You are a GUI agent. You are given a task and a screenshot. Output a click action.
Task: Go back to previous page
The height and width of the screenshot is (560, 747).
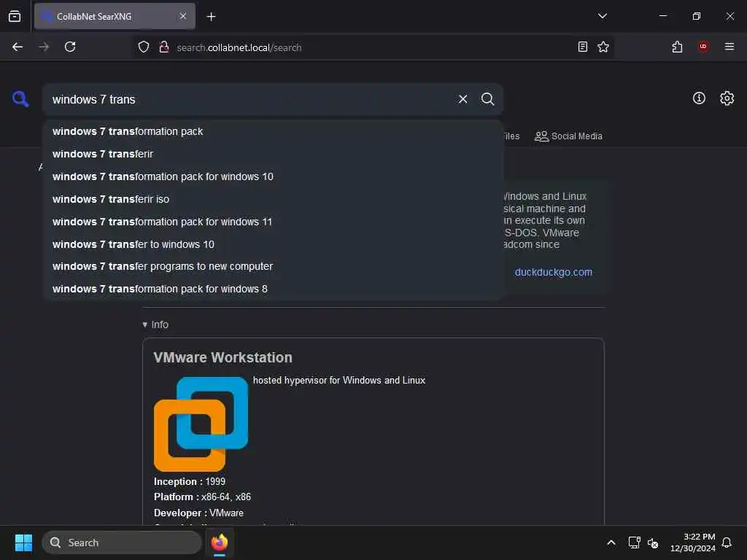click(18, 47)
